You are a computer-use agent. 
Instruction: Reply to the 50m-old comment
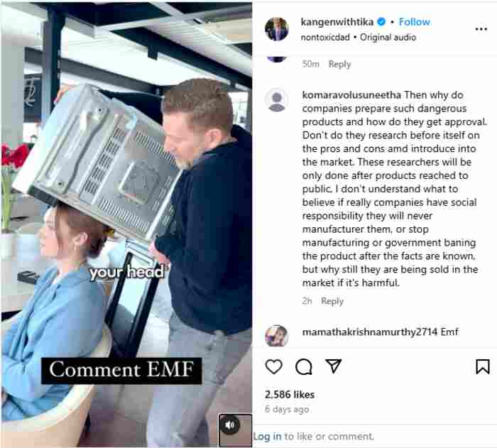(x=339, y=64)
